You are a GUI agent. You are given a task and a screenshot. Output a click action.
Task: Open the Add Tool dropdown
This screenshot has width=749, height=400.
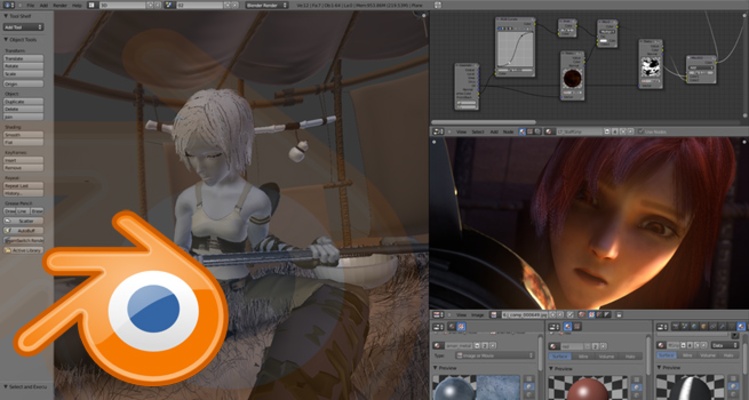click(x=23, y=27)
